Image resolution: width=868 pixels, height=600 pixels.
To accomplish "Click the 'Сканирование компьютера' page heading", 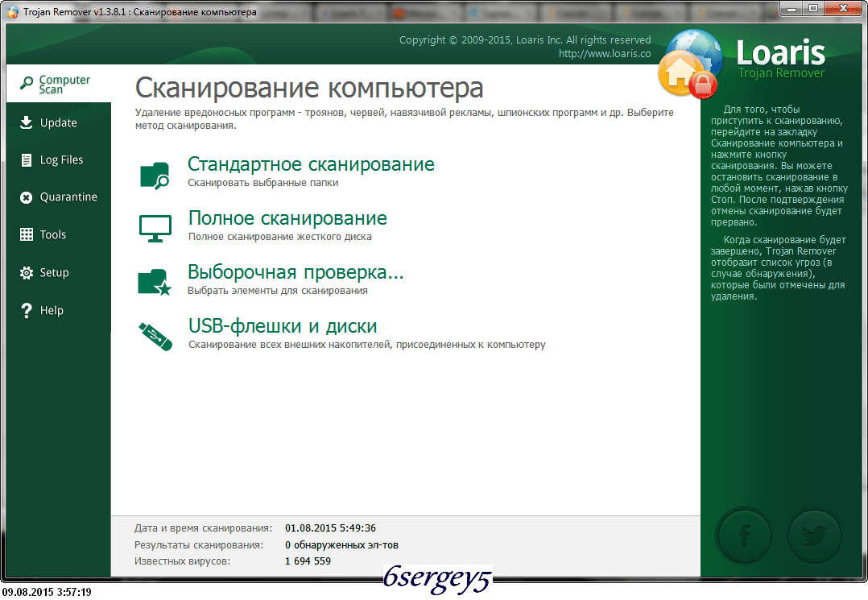I will coord(309,88).
